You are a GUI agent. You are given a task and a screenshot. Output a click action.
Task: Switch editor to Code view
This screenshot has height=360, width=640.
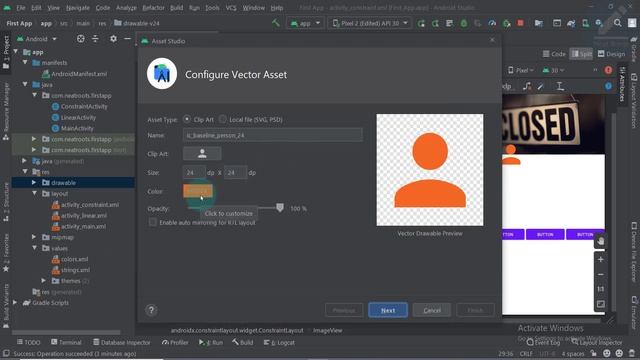pos(554,54)
